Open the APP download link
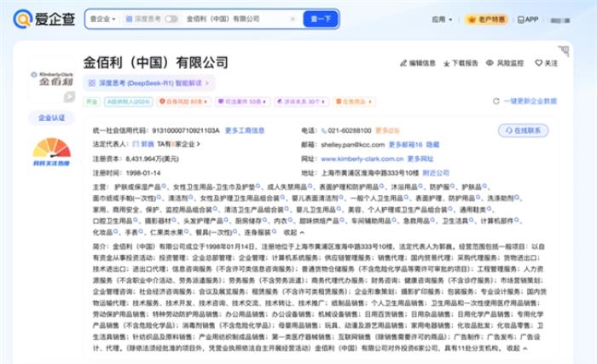 pyautogui.click(x=528, y=20)
